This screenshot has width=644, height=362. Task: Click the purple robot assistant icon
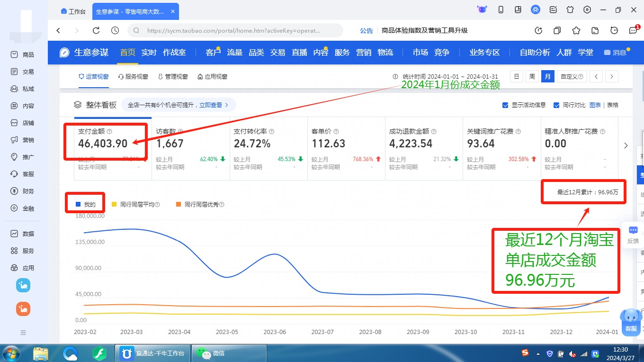(482, 9)
